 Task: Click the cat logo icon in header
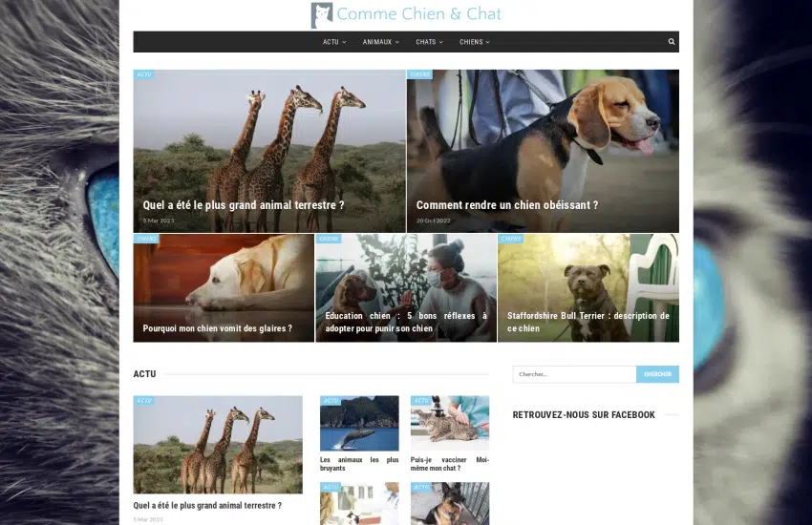[322, 15]
